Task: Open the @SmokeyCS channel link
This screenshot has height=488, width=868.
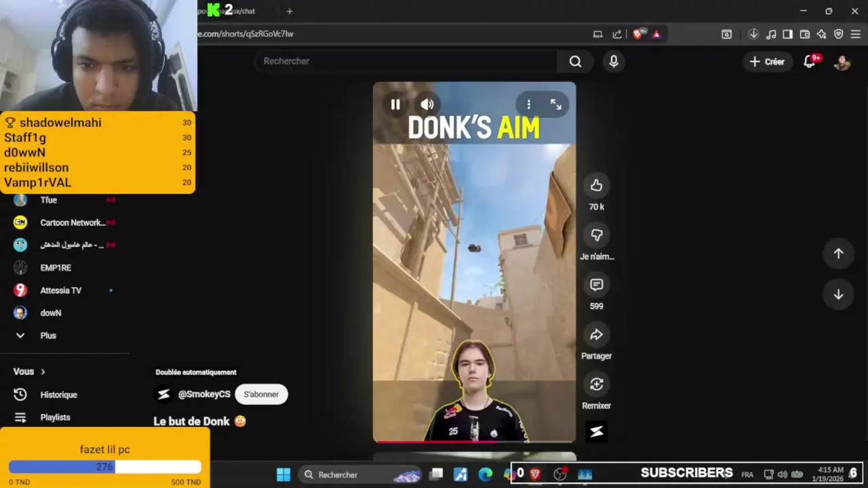Action: click(x=204, y=394)
